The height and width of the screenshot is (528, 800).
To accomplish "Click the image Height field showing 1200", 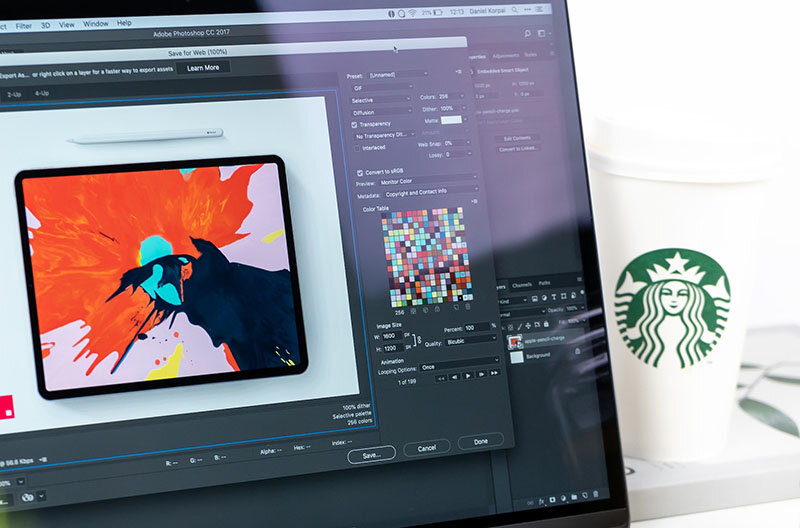I will [x=393, y=348].
